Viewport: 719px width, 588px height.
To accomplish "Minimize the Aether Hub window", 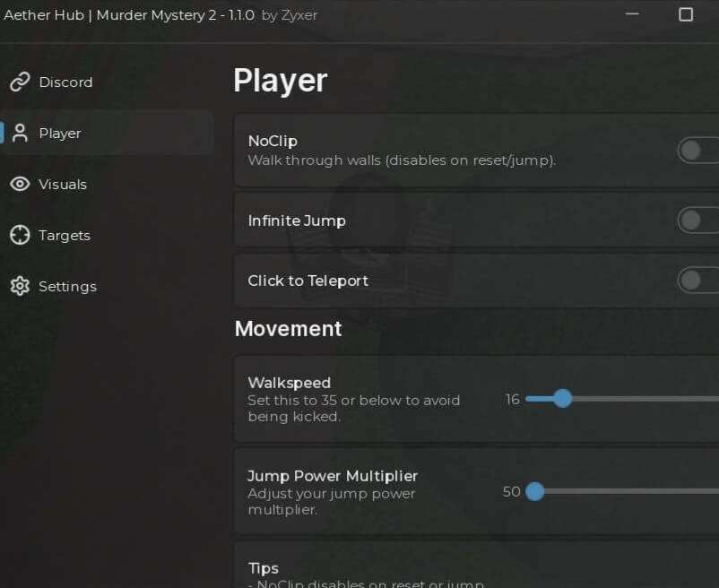I will [632, 14].
